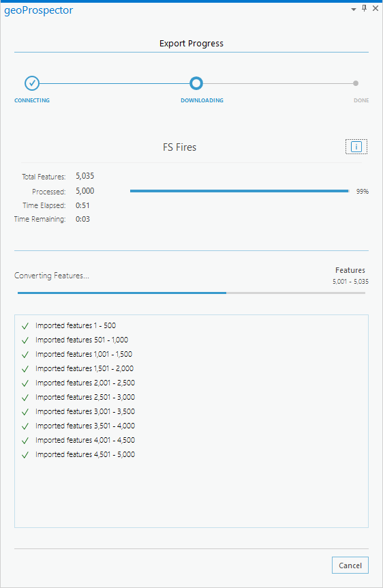
Task: Click checkmark next to features 2,001 - 2,500
Action: (x=25, y=383)
